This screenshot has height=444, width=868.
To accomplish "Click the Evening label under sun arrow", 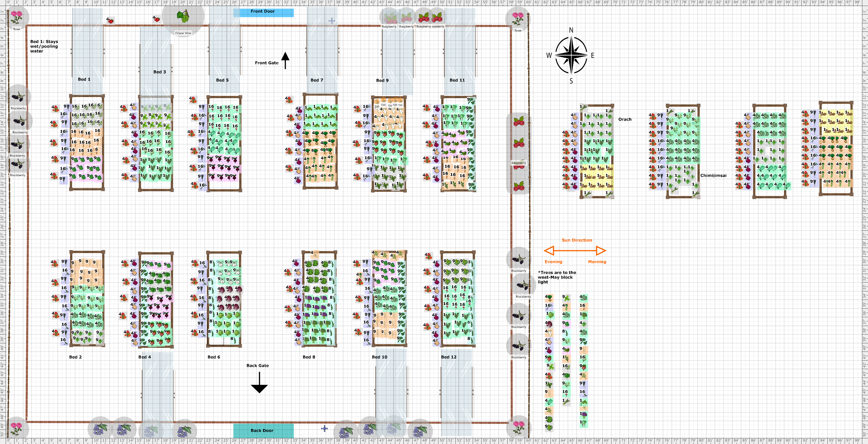I will pyautogui.click(x=553, y=262).
